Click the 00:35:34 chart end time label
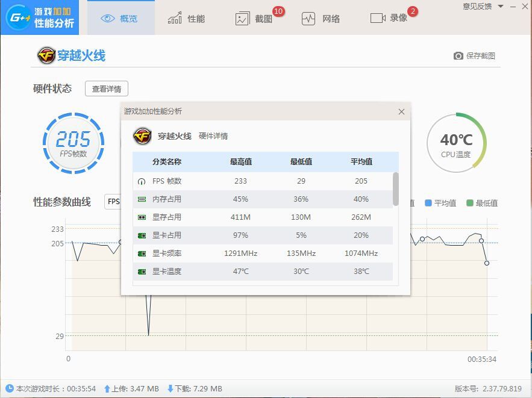The image size is (532, 398). pos(482,359)
